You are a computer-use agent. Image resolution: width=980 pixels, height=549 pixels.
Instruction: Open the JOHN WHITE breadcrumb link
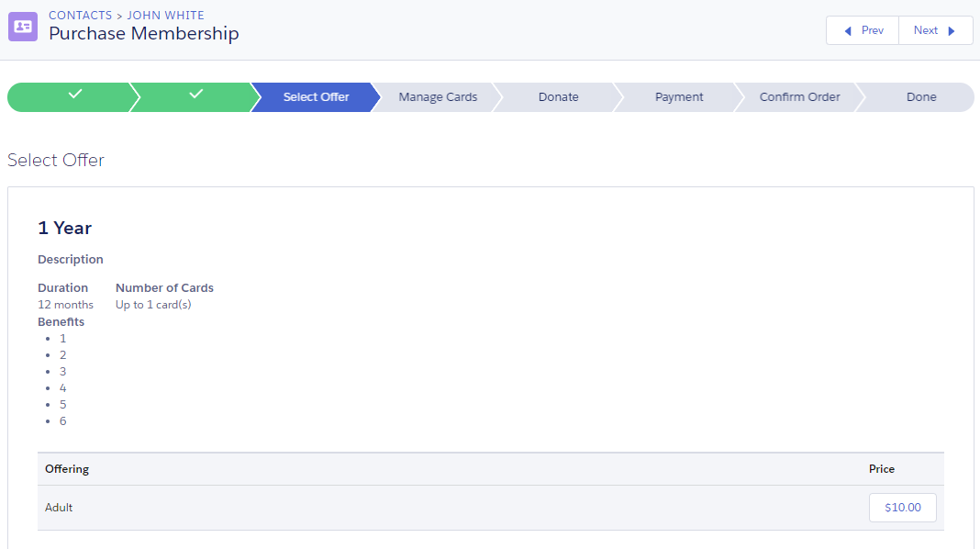(x=166, y=15)
